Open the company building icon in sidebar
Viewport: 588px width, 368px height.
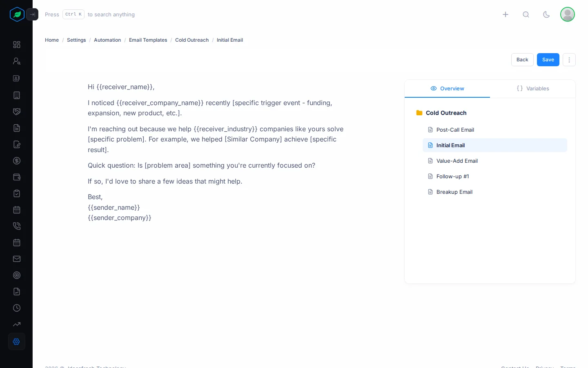point(17,95)
